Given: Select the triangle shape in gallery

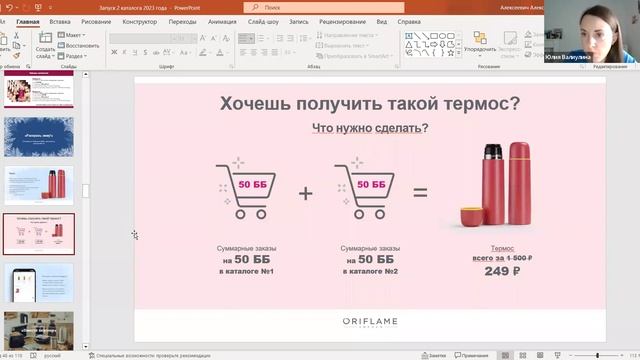Looking at the screenshot, I should (409, 44).
